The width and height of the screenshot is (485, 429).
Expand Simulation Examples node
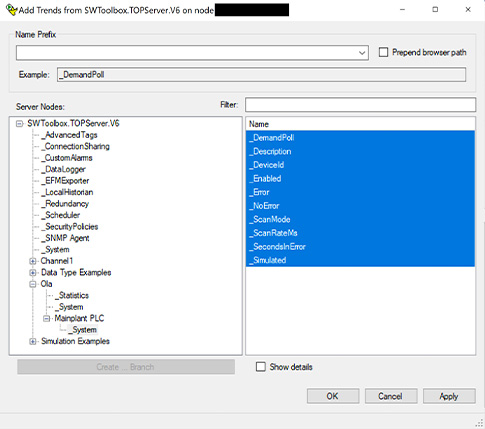point(33,341)
